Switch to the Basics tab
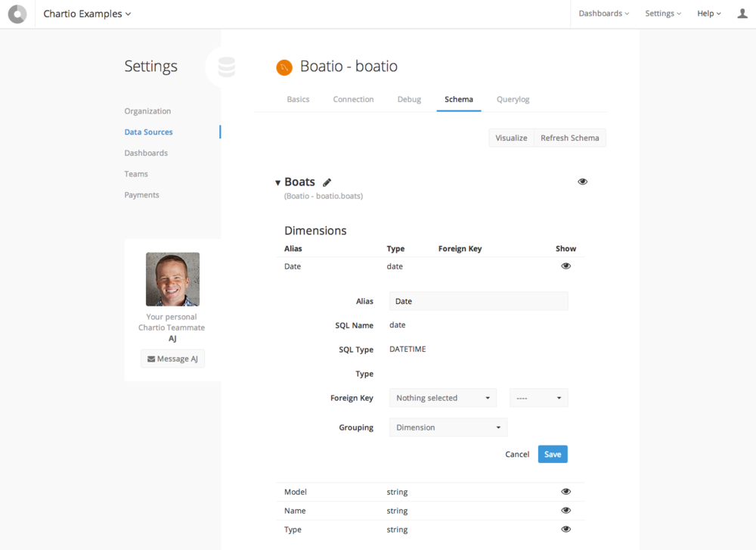Screen dimensions: 756x550 click(x=298, y=99)
